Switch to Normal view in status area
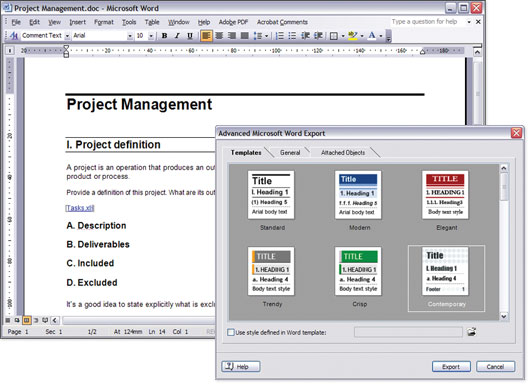Image resolution: width=529 pixels, height=385 pixels. point(8,320)
